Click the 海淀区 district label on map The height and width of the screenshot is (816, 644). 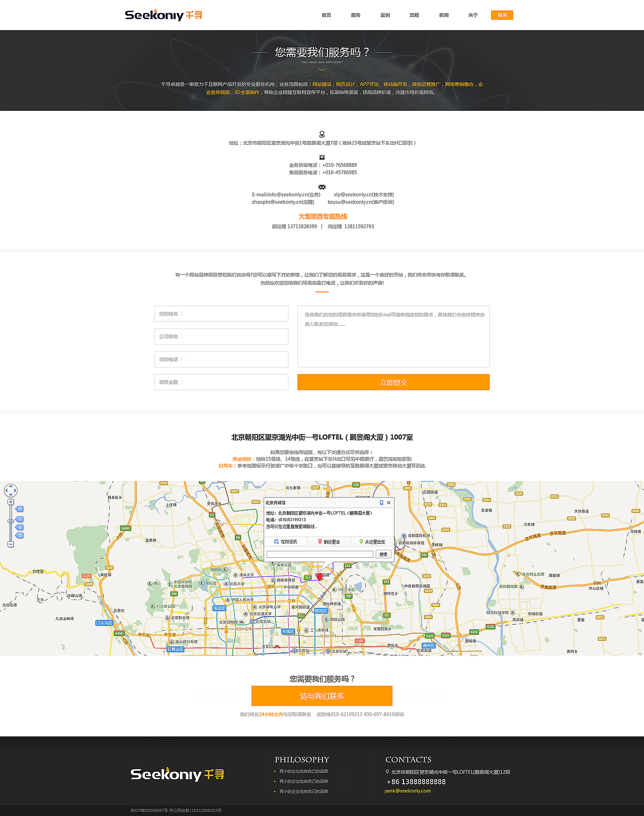(x=219, y=608)
